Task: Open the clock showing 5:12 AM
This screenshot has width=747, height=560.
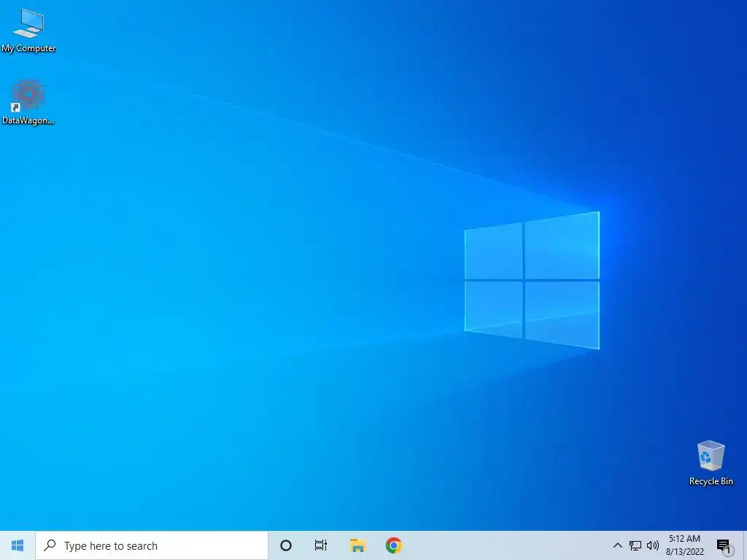Action: (684, 545)
